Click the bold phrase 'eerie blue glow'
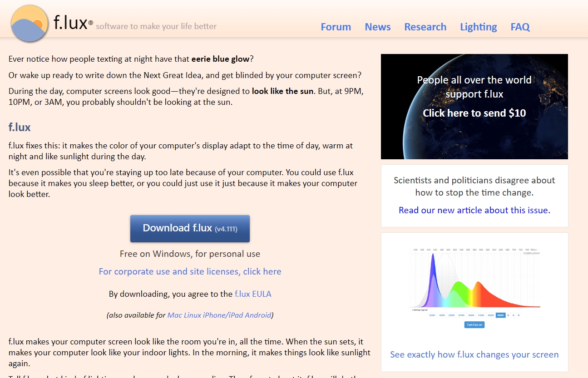The height and width of the screenshot is (378, 588). pyautogui.click(x=221, y=59)
